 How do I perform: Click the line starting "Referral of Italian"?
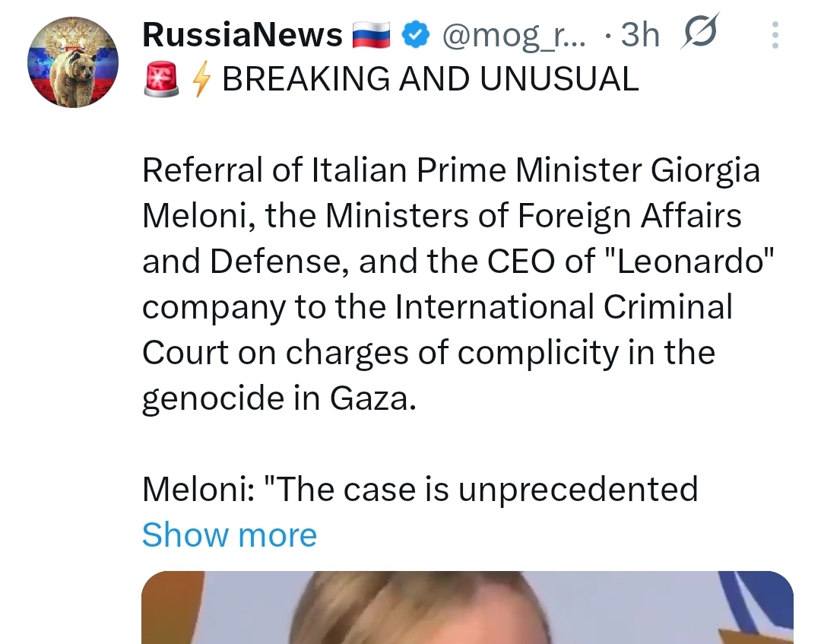[x=451, y=170]
